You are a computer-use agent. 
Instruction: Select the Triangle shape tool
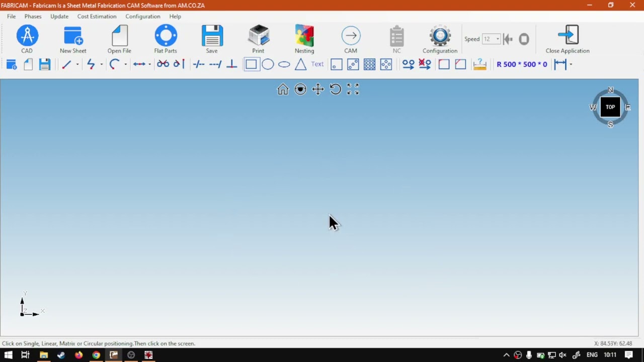pyautogui.click(x=301, y=64)
